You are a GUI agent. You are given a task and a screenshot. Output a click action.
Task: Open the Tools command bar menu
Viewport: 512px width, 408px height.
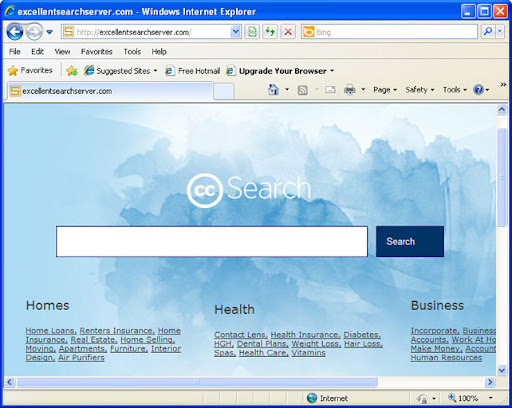pyautogui.click(x=455, y=90)
